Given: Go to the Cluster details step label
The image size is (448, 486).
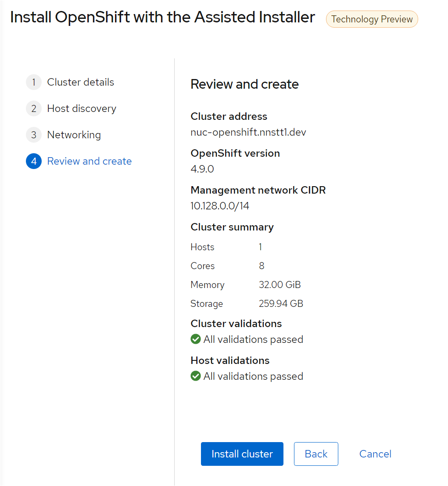Looking at the screenshot, I should click(x=81, y=83).
